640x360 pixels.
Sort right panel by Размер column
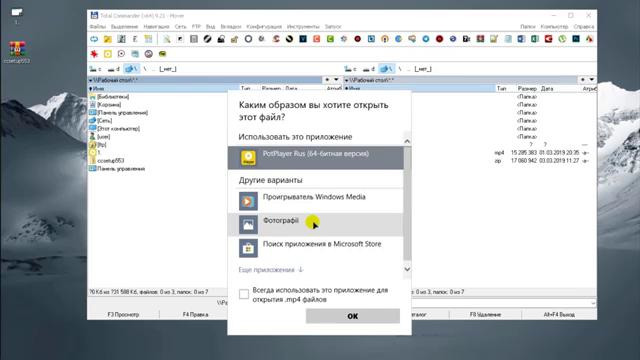click(x=527, y=89)
